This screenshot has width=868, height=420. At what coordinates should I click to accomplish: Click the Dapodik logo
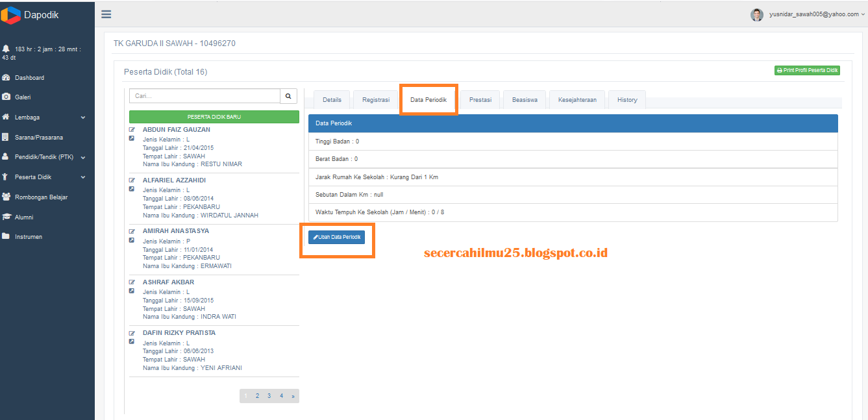click(11, 14)
